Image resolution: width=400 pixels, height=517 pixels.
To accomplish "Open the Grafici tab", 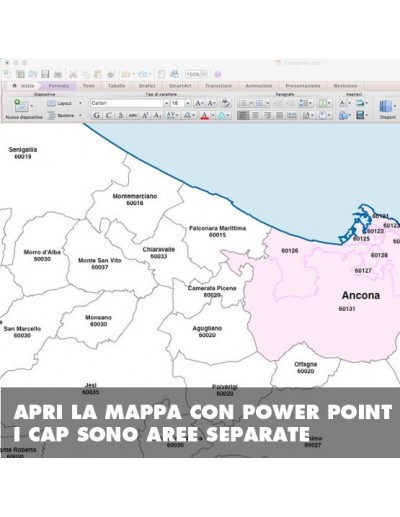I will pos(147,86).
